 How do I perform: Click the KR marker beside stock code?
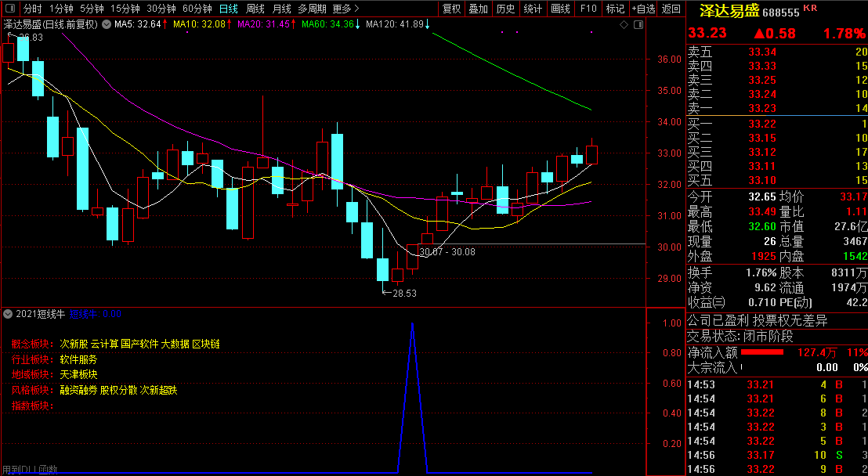(x=810, y=8)
